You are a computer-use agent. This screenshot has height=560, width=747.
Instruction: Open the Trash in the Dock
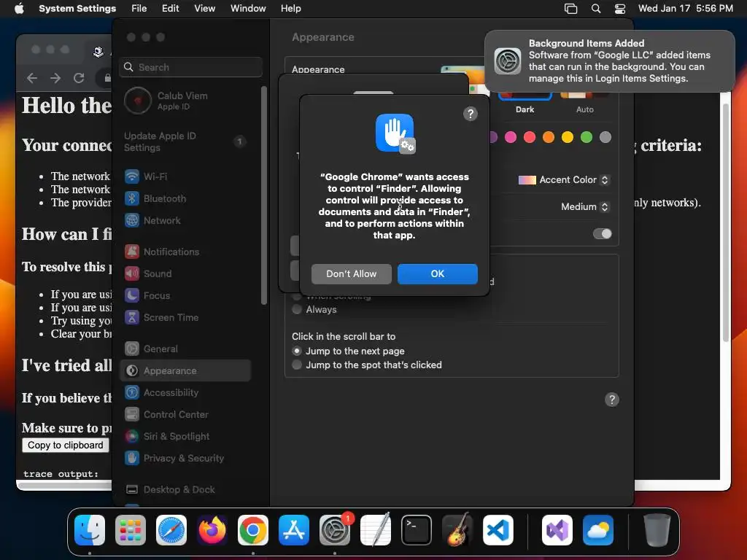pyautogui.click(x=657, y=530)
